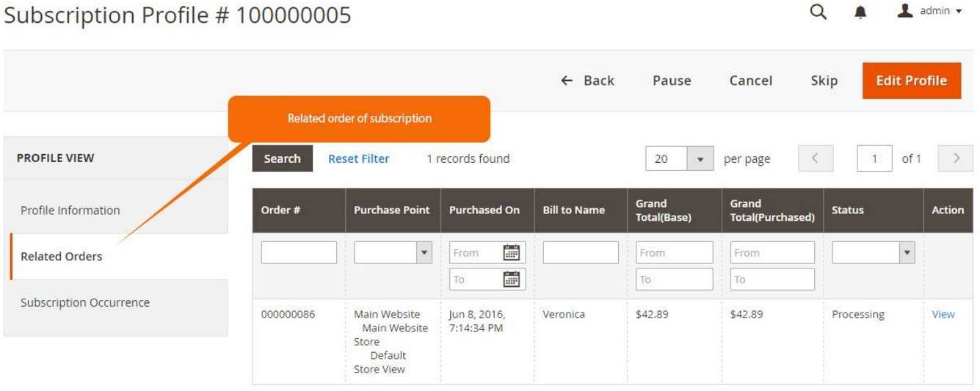This screenshot has width=980, height=391.
Task: Click the Back arrow button
Action: pyautogui.click(x=587, y=81)
